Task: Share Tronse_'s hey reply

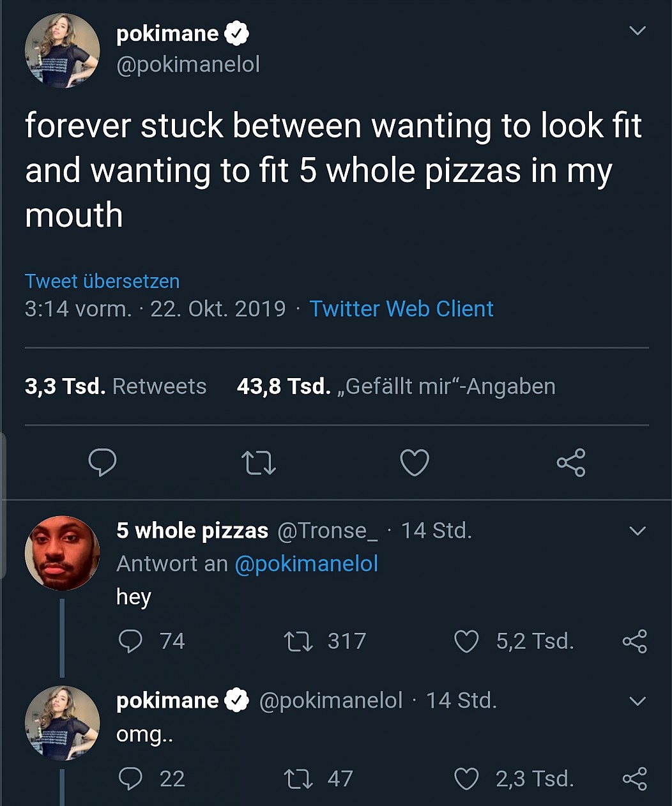Action: (634, 641)
